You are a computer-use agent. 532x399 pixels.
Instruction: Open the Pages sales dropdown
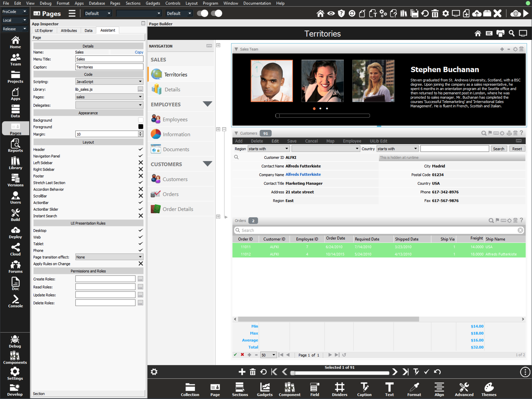(109, 97)
